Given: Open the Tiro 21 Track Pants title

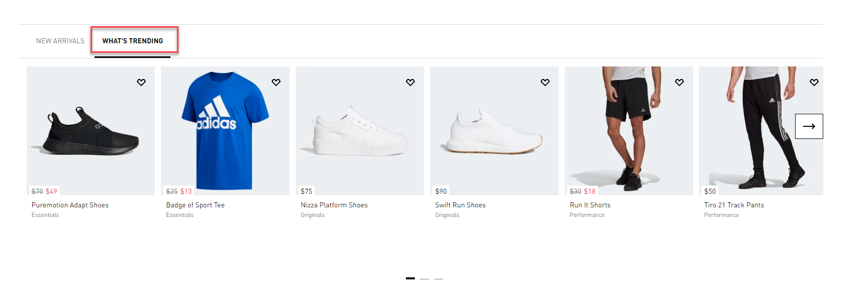Looking at the screenshot, I should click(734, 205).
